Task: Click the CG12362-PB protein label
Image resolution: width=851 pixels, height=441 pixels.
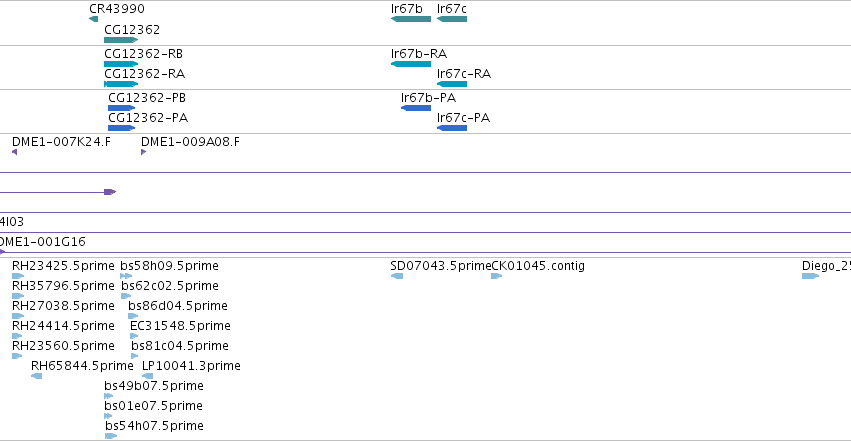Action: click(x=147, y=98)
